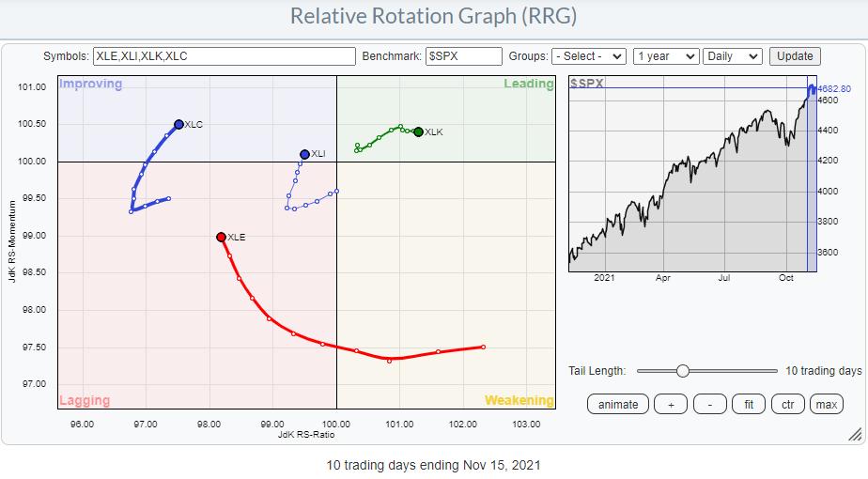The width and height of the screenshot is (868, 479).
Task: Focus the Benchmark $SPX text field
Action: (463, 56)
